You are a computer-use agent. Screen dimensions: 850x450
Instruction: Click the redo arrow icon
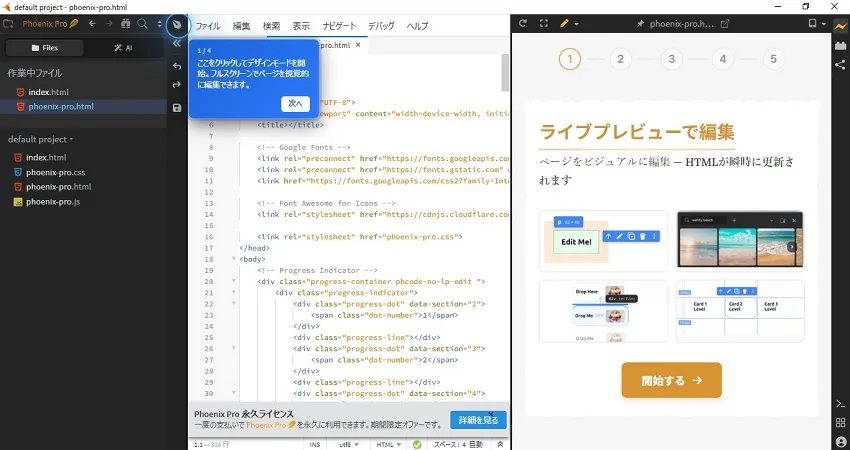click(177, 85)
